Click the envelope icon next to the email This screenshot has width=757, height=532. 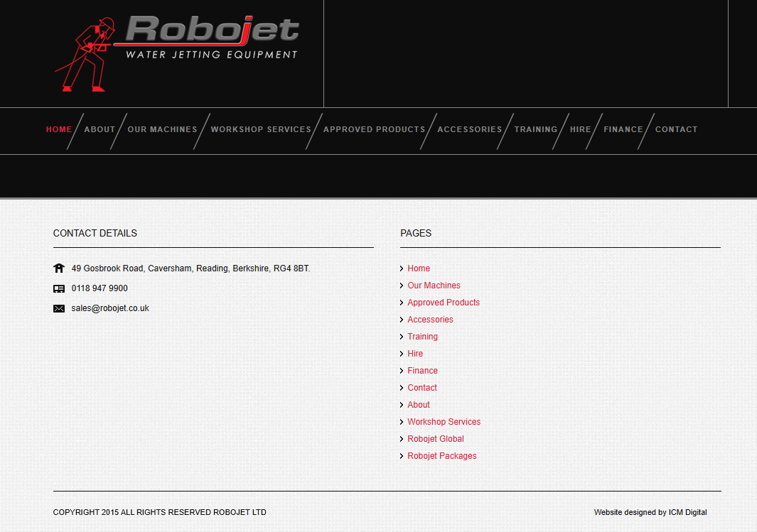[59, 308]
